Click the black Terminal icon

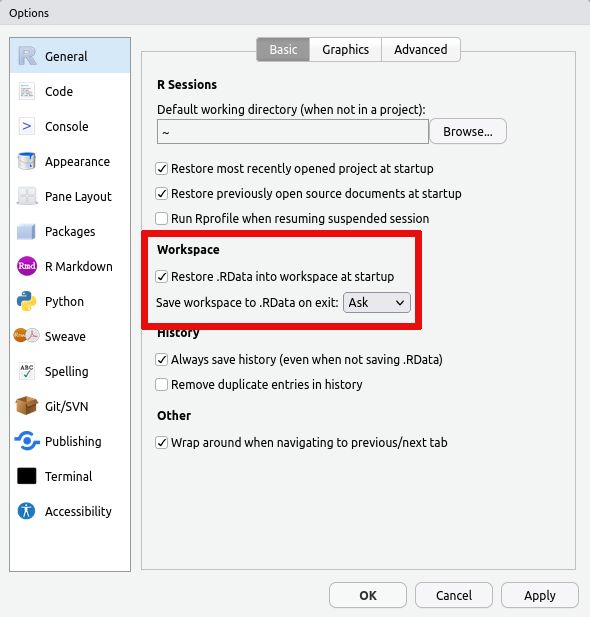coord(27,476)
